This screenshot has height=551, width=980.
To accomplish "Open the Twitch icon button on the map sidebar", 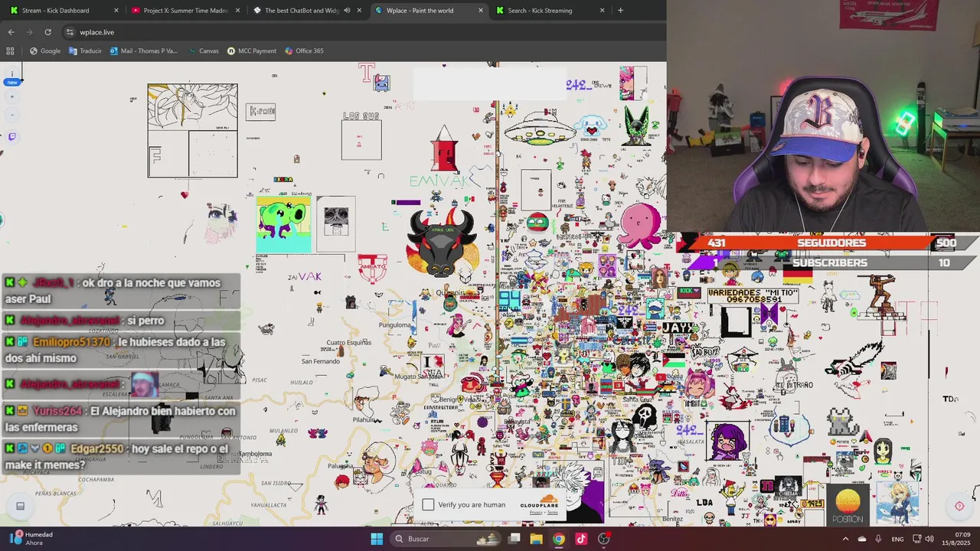I will pyautogui.click(x=12, y=136).
